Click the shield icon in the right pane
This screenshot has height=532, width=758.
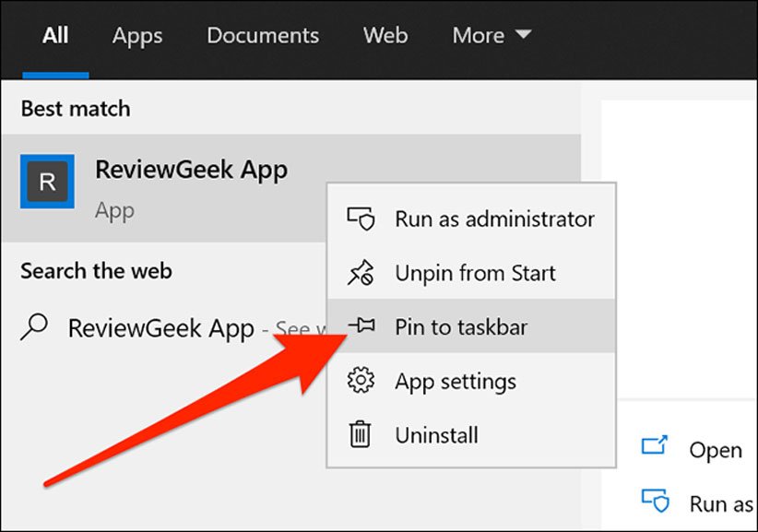pyautogui.click(x=654, y=502)
